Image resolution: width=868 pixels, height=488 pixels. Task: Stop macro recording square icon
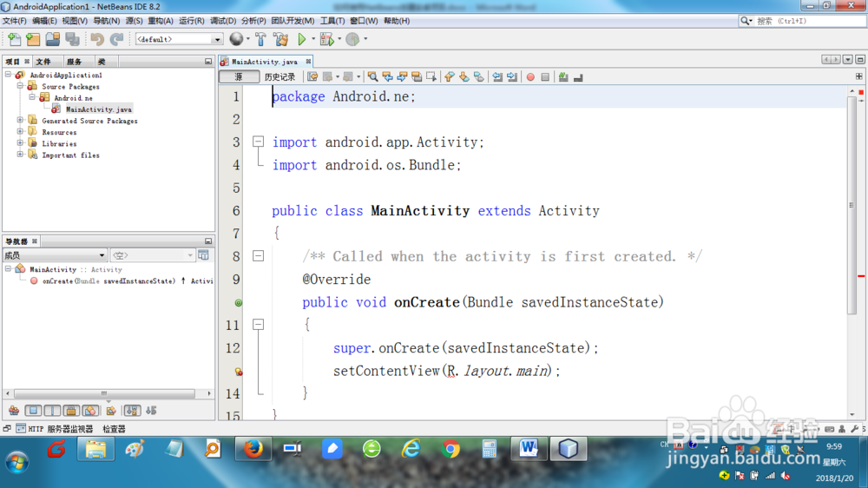click(545, 77)
